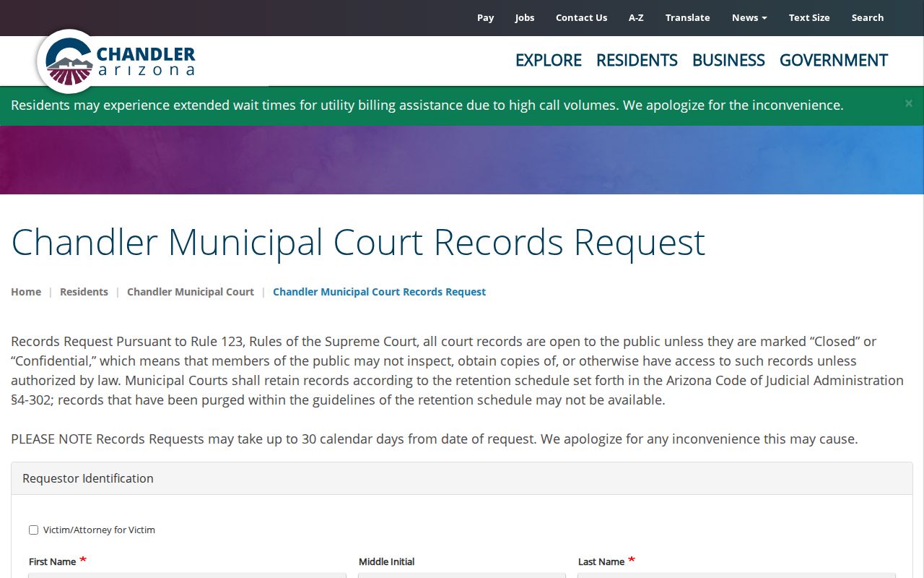Select the Rule 123 records paragraph text
This screenshot has width=924, height=578.
(458, 370)
